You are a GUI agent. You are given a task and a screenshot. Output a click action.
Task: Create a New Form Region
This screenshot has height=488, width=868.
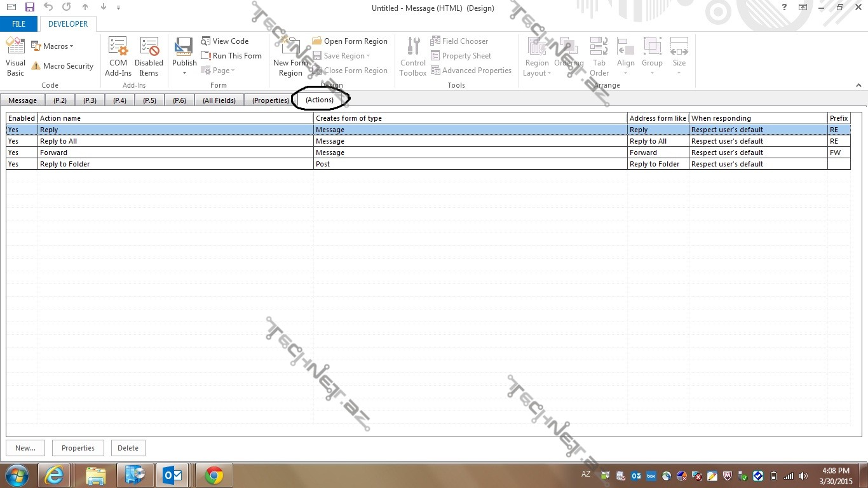(290, 57)
